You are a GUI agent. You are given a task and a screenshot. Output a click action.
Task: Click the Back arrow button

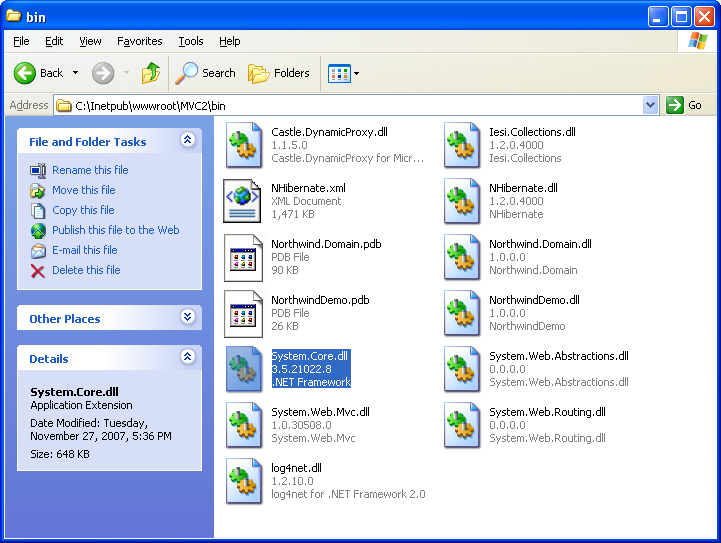[x=25, y=73]
